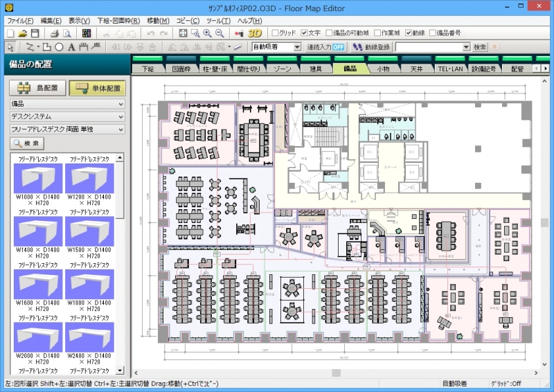554x392 pixels.
Task: Open the ツール(T) menu
Action: (217, 21)
